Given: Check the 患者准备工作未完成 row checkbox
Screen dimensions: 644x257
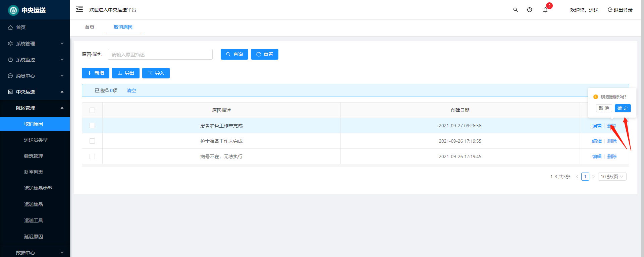Looking at the screenshot, I should click(92, 126).
